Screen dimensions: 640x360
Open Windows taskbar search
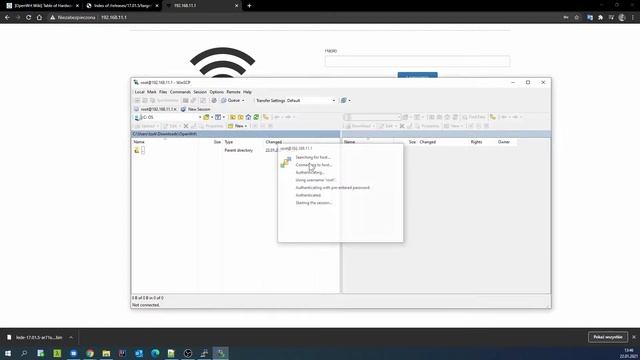tap(24, 353)
